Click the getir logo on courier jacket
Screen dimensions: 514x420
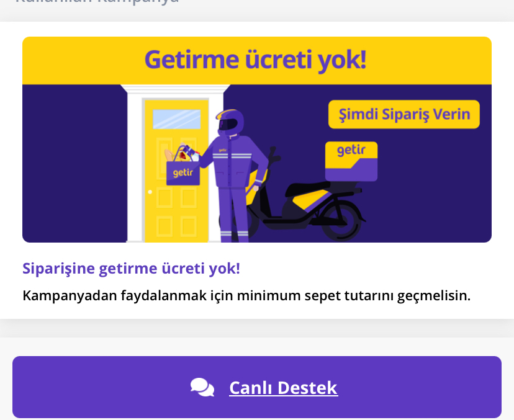[223, 150]
